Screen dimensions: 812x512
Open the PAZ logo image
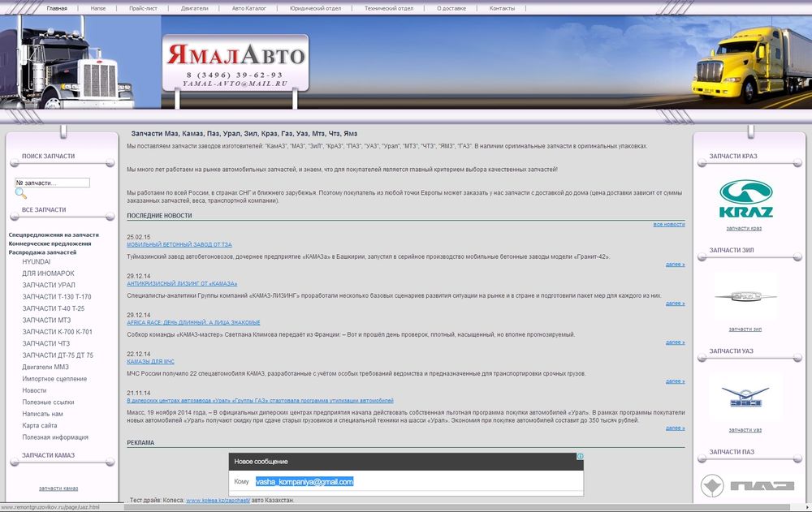[x=747, y=485]
